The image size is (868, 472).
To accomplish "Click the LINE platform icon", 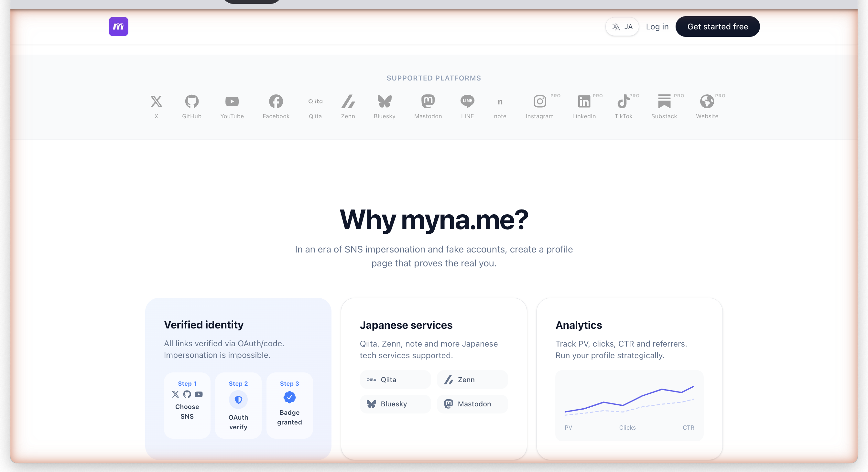I will coord(467,102).
